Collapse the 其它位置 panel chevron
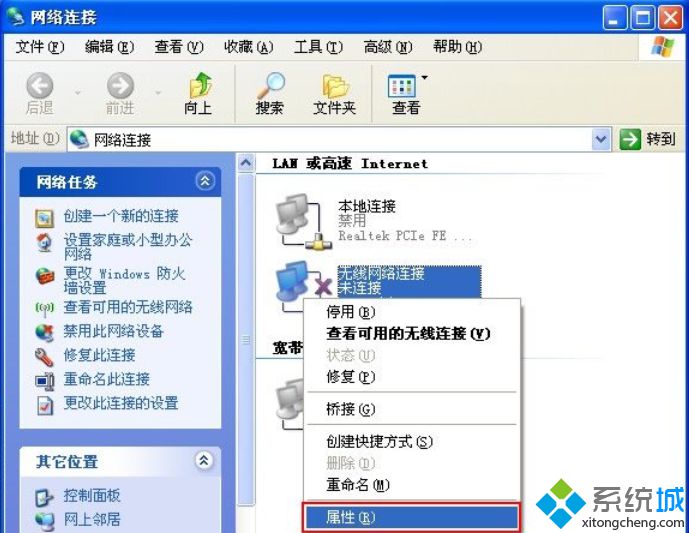 (204, 460)
